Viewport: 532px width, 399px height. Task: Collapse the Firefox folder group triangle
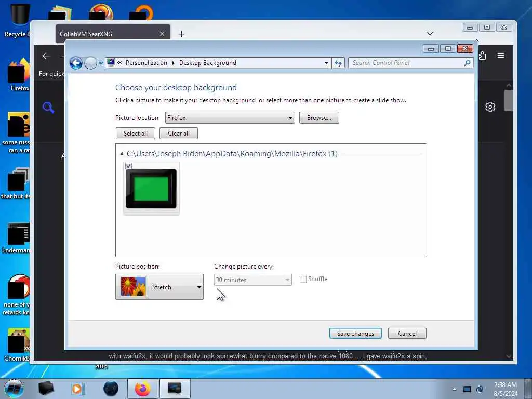(x=122, y=154)
